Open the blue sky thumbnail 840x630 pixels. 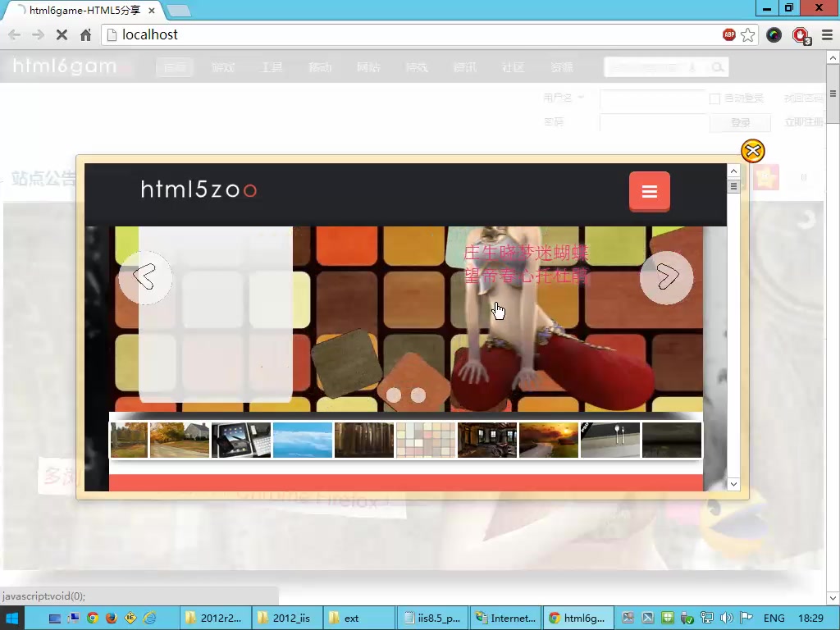[303, 440]
